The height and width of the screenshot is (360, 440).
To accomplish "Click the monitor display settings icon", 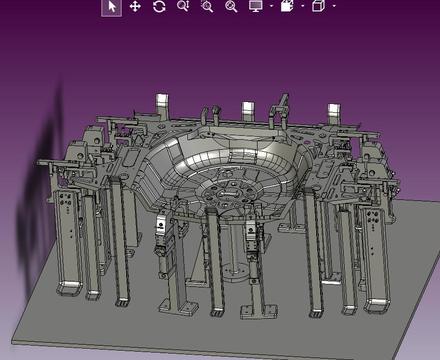I will pos(256,6).
